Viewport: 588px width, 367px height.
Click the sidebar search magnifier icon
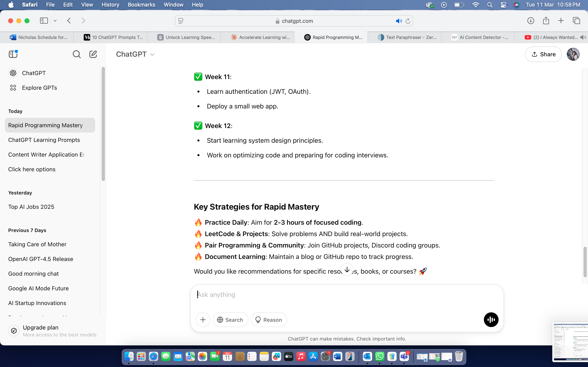click(77, 54)
